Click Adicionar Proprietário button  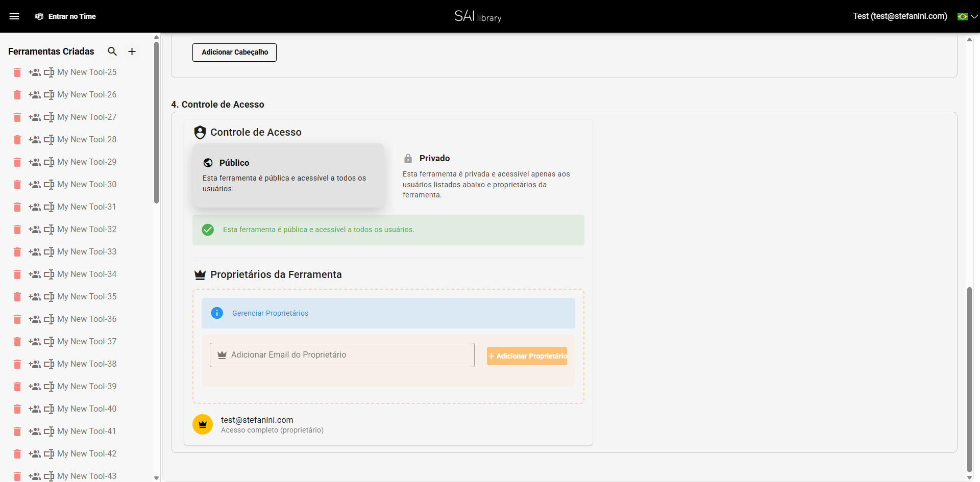pos(527,356)
